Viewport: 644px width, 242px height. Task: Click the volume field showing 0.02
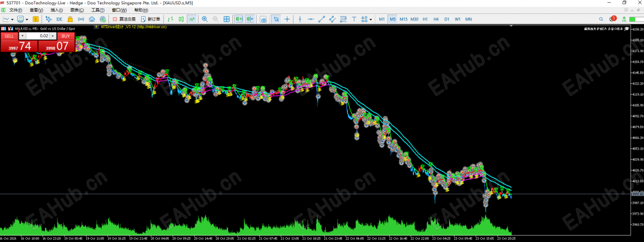point(38,36)
